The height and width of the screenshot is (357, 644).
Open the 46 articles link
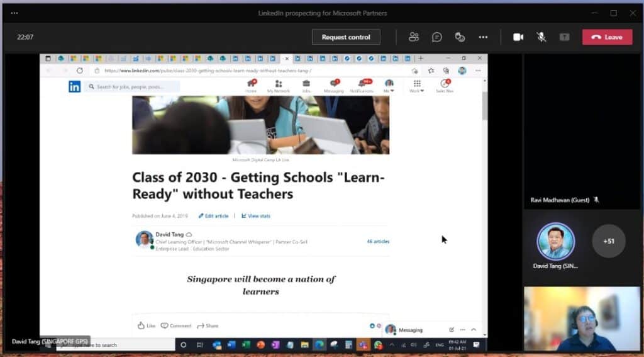378,241
